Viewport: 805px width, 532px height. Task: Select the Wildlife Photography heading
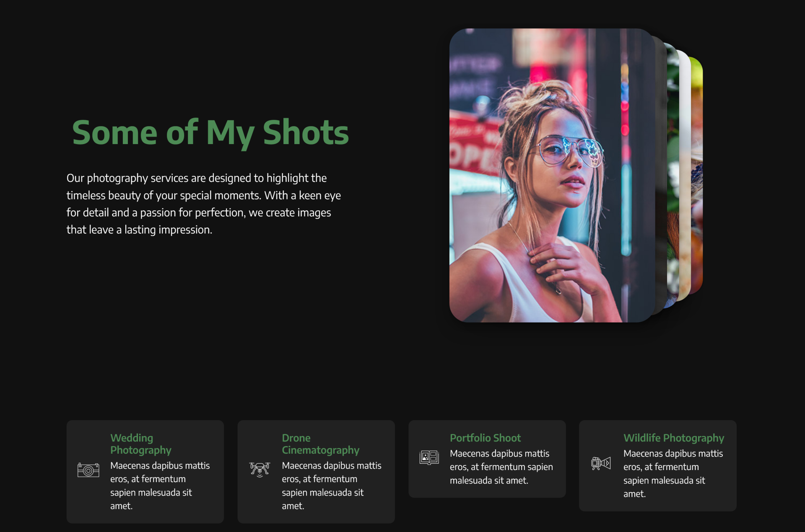pyautogui.click(x=673, y=438)
